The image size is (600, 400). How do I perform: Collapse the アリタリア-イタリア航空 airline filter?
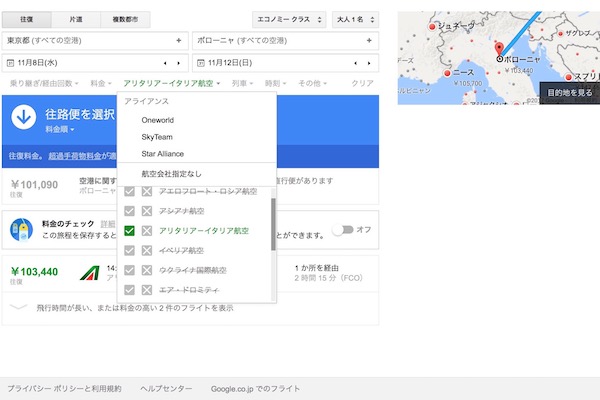tap(171, 83)
